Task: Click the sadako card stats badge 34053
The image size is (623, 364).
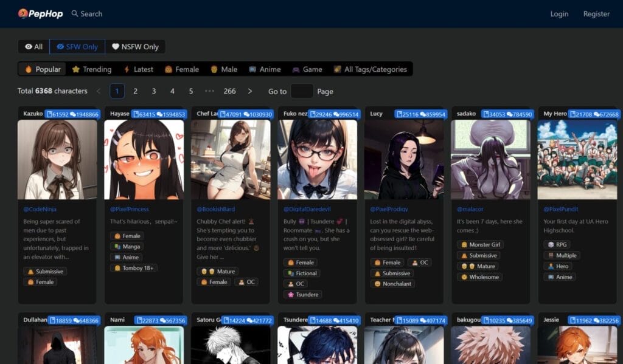Action: (507, 114)
